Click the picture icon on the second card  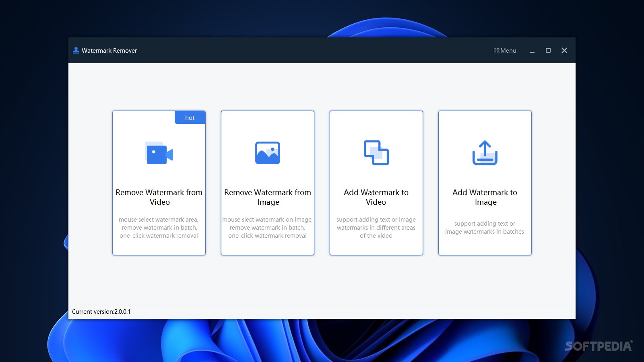(268, 153)
